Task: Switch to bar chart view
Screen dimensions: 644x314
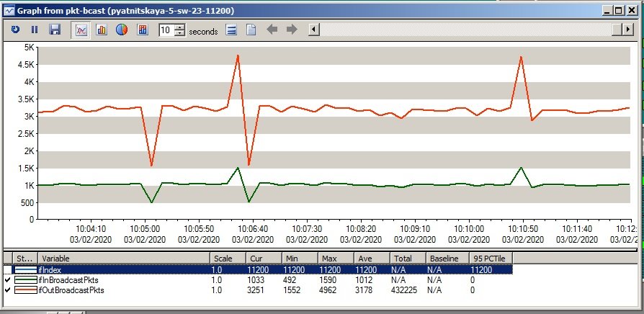Action: click(x=102, y=30)
